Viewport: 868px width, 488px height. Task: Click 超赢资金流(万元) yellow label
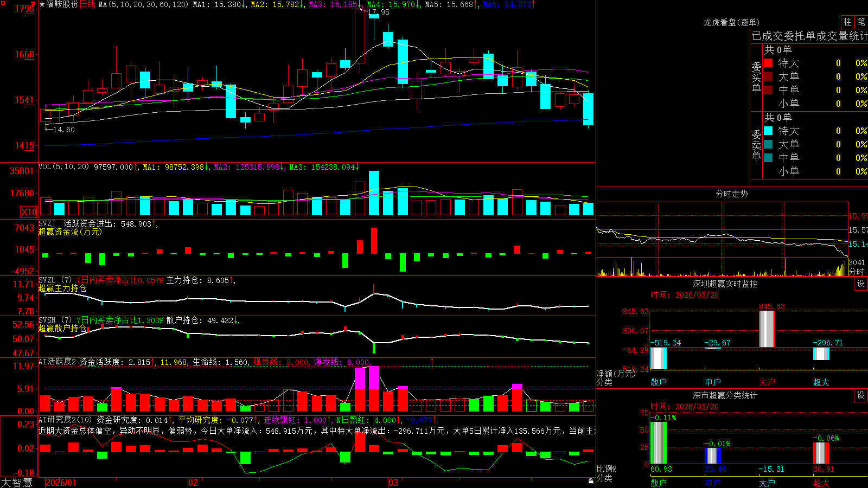[70, 232]
